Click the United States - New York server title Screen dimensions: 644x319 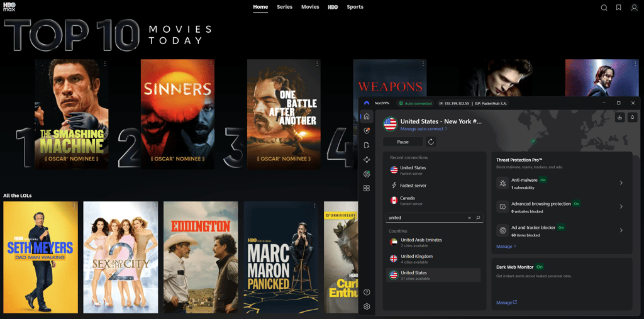click(441, 121)
